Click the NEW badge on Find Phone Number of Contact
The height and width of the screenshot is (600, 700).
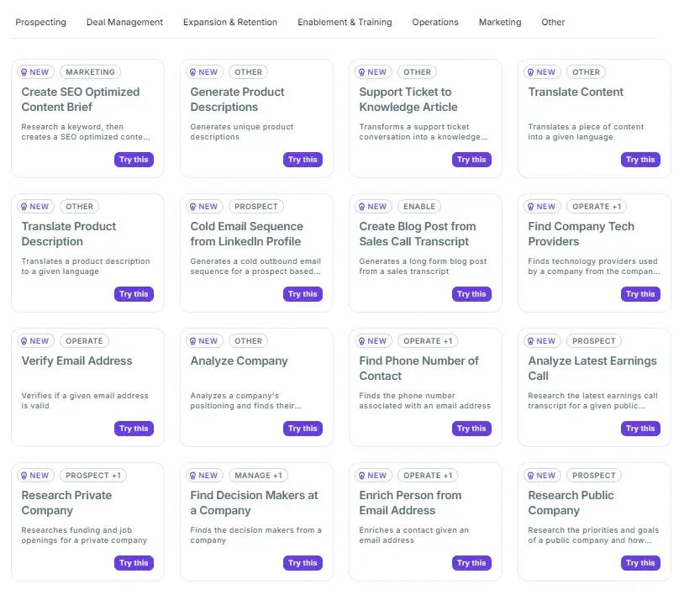click(372, 341)
